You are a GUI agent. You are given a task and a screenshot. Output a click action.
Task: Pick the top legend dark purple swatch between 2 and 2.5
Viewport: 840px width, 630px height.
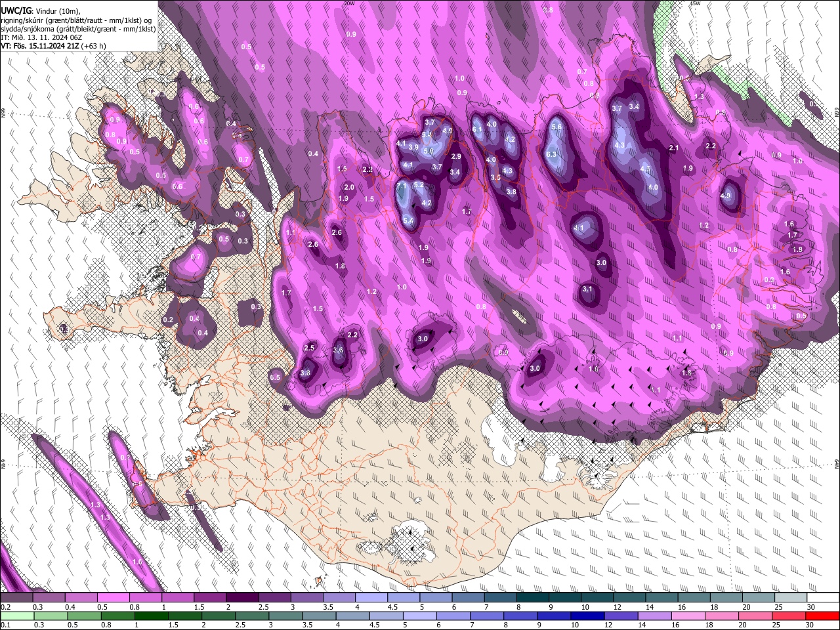[x=242, y=598]
